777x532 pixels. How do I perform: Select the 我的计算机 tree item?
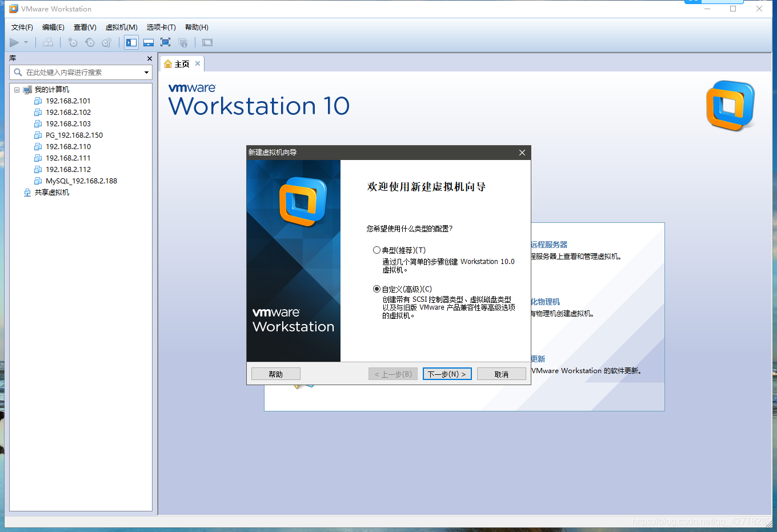[51, 90]
